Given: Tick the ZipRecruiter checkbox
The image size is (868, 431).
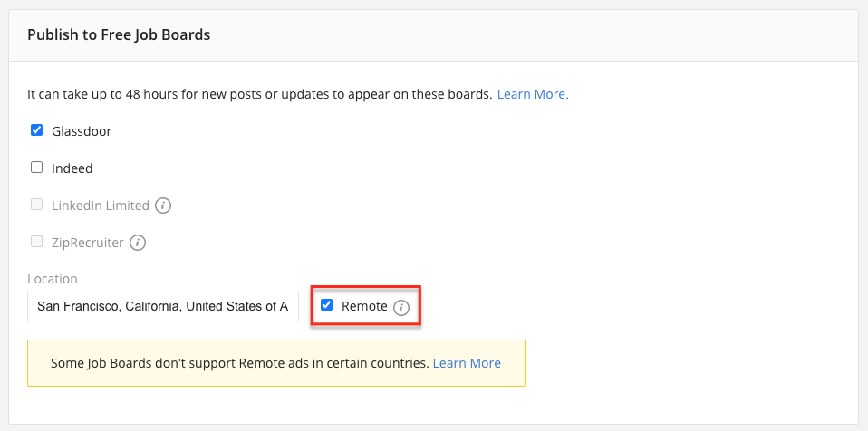Looking at the screenshot, I should tap(36, 242).
